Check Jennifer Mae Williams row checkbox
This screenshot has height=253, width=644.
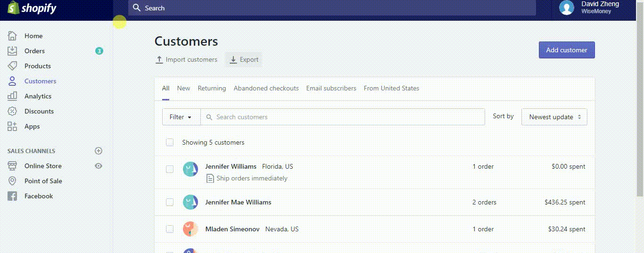tap(170, 202)
